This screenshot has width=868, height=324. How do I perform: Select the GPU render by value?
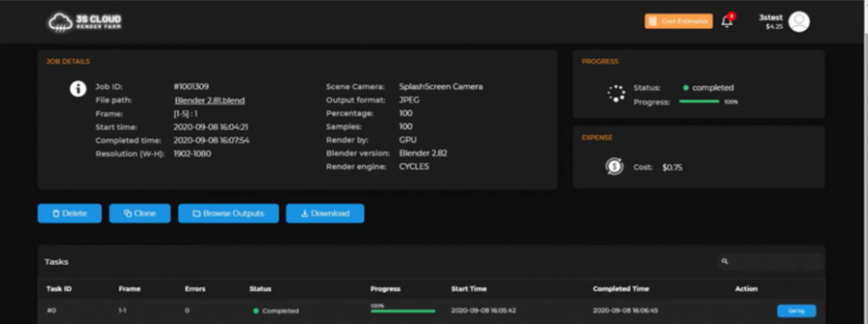408,140
